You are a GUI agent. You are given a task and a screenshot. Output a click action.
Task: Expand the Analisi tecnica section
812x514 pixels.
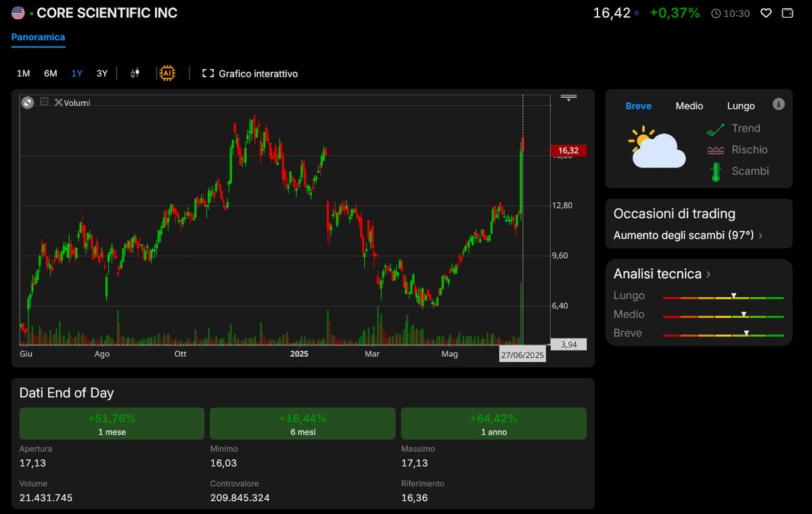662,274
